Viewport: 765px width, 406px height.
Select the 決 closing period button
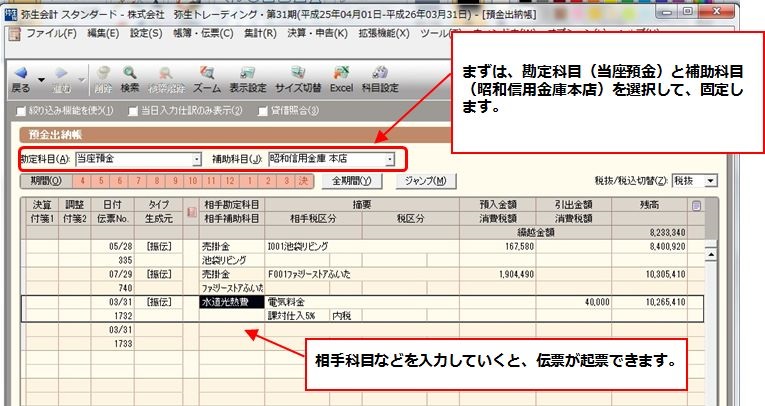click(303, 181)
